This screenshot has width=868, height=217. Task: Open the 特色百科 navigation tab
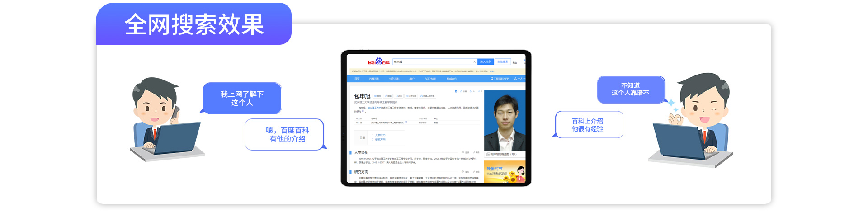394,79
